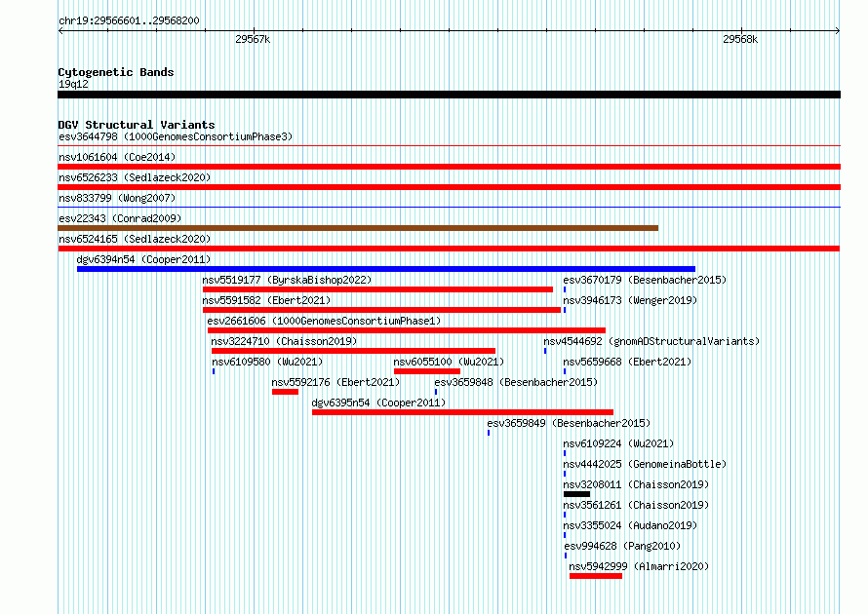Screen dimensions: 868x614
Task: Open nsv5591582 (Ebert2021) label
Action: [266, 300]
